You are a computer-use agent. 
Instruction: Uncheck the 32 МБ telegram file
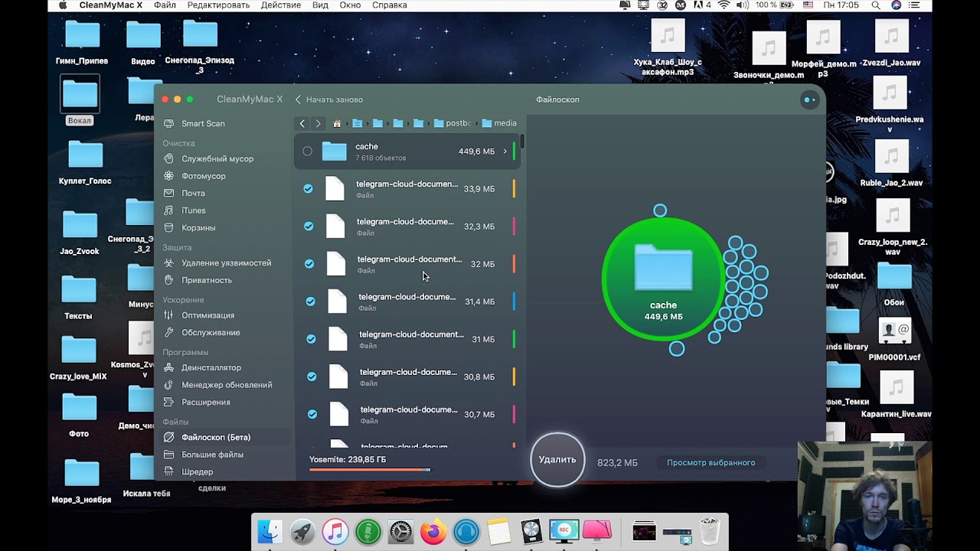click(x=309, y=263)
